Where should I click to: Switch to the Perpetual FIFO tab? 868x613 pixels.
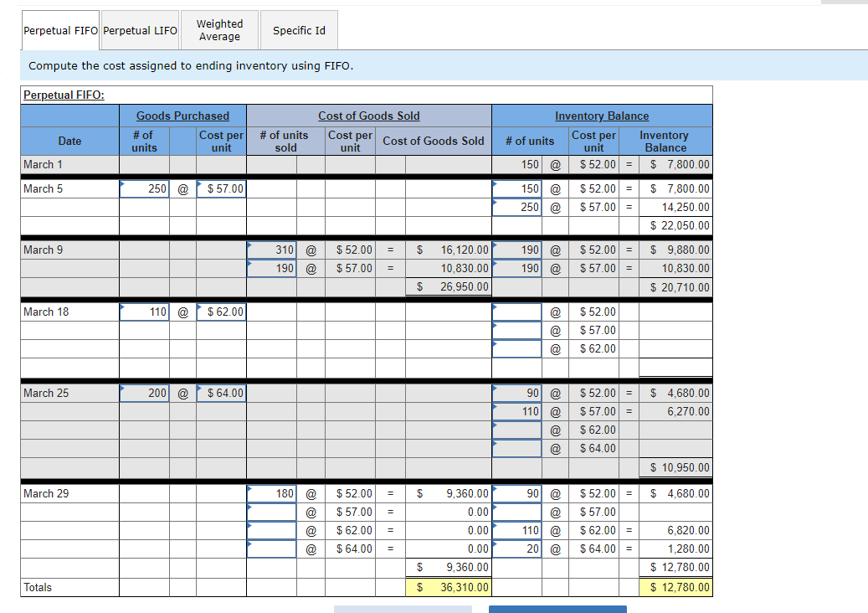click(59, 30)
